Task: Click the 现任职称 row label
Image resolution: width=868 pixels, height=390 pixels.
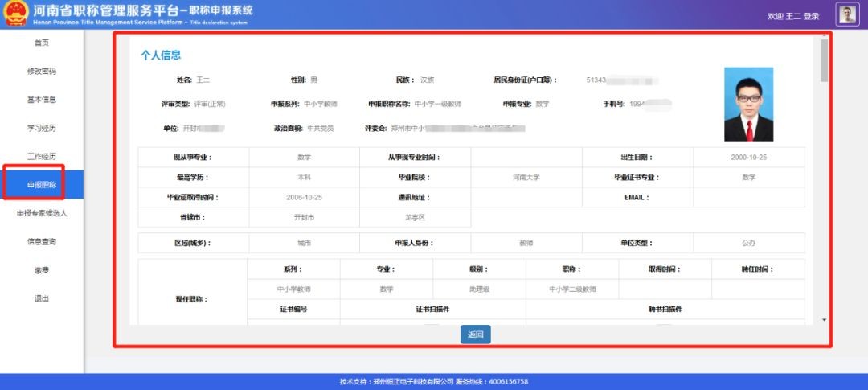Action: click(191, 300)
